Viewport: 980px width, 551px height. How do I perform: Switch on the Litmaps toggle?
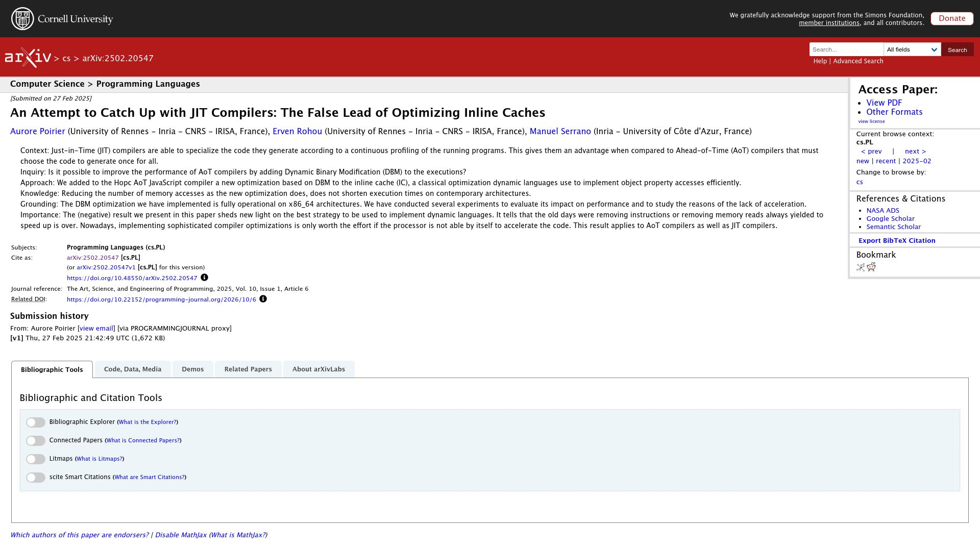(x=36, y=459)
